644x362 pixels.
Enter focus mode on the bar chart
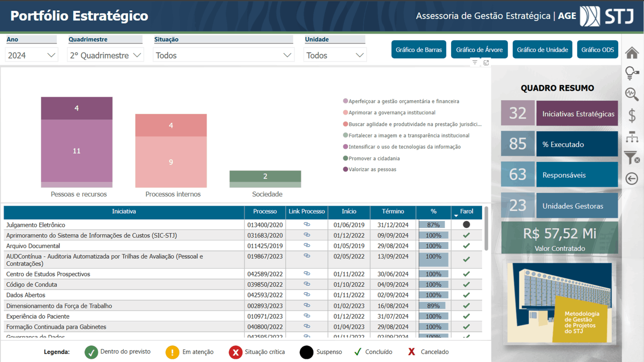coord(486,63)
